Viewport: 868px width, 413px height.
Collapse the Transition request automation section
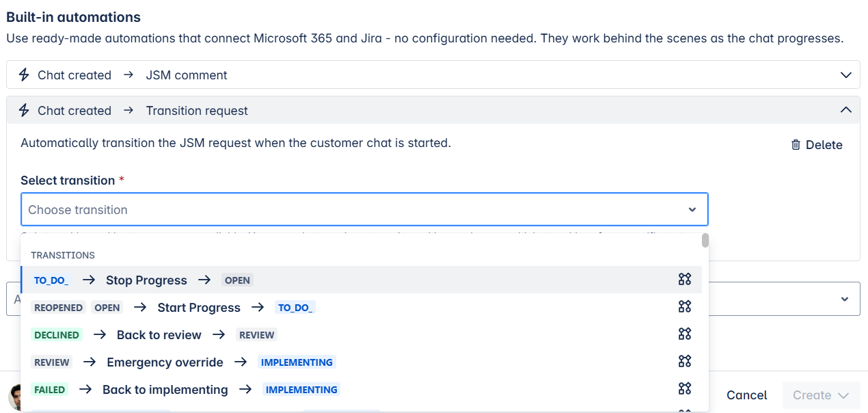[845, 111]
